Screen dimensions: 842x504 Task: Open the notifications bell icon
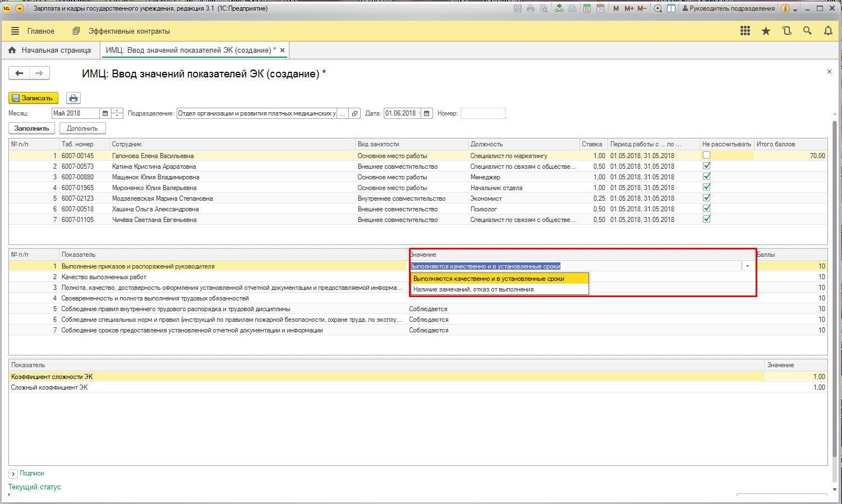[x=828, y=31]
